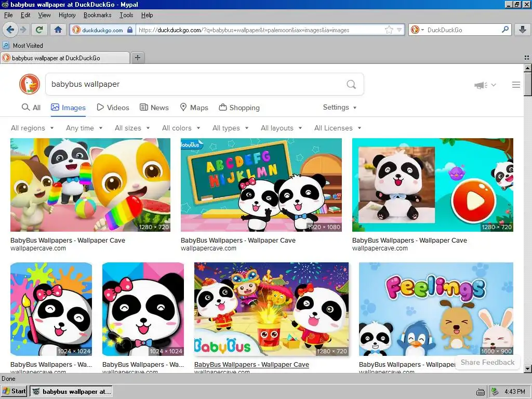Open the Windows Start menu
Viewport: 532px width, 399px height.
coord(14,391)
